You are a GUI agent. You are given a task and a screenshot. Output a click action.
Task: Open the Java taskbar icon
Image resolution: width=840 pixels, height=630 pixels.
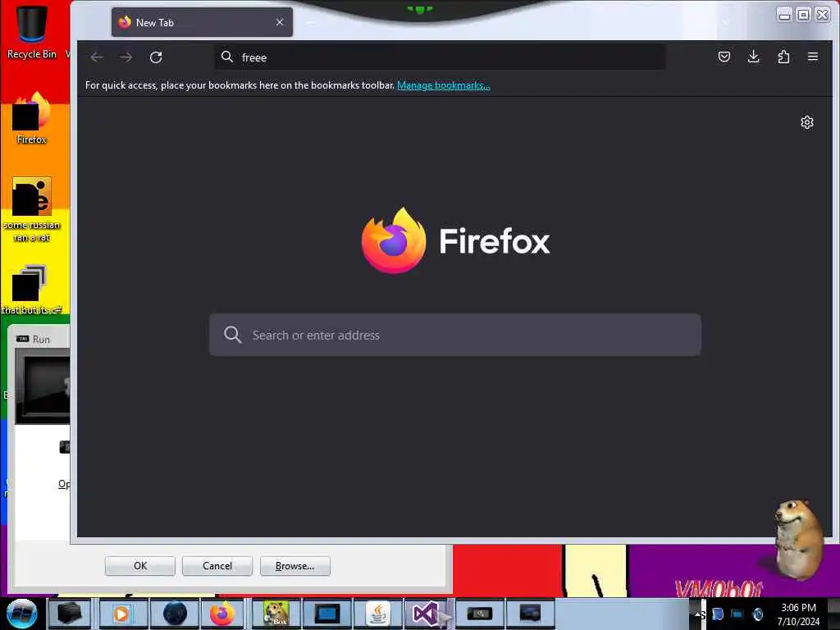tap(378, 614)
